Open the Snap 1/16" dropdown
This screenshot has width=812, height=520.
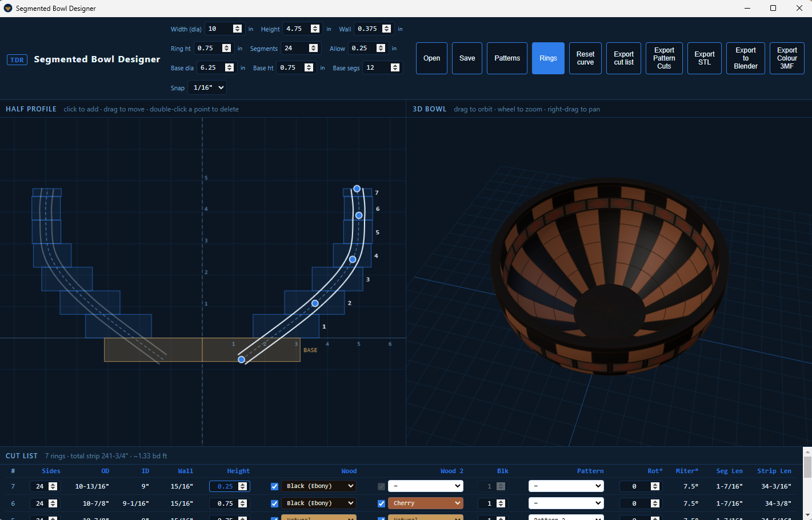click(208, 87)
